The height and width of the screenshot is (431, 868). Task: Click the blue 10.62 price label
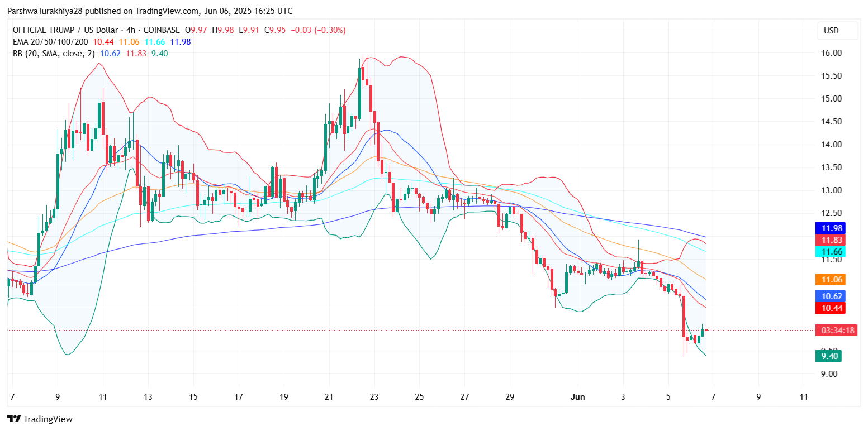[x=830, y=296]
